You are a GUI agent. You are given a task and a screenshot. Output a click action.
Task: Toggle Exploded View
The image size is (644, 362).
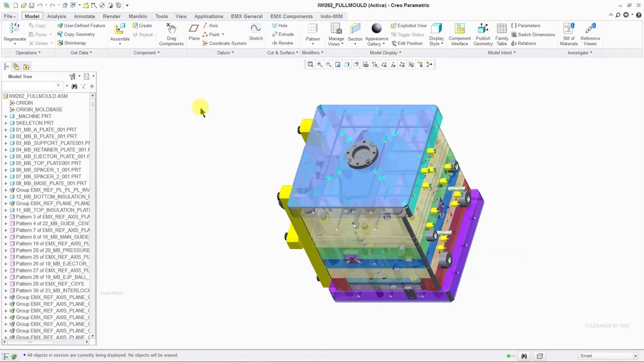409,26
